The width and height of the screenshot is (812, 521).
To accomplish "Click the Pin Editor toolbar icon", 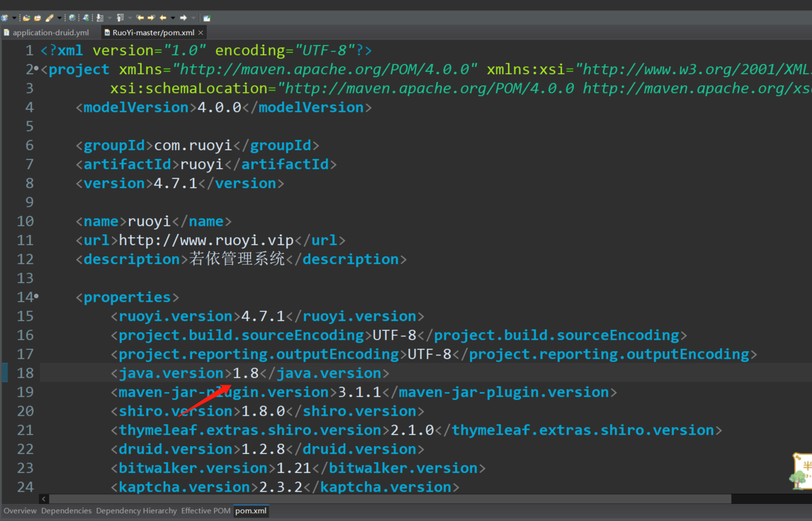I will (207, 18).
